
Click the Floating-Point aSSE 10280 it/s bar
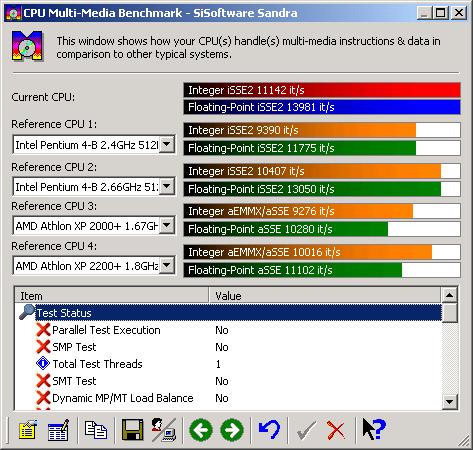pyautogui.click(x=322, y=229)
